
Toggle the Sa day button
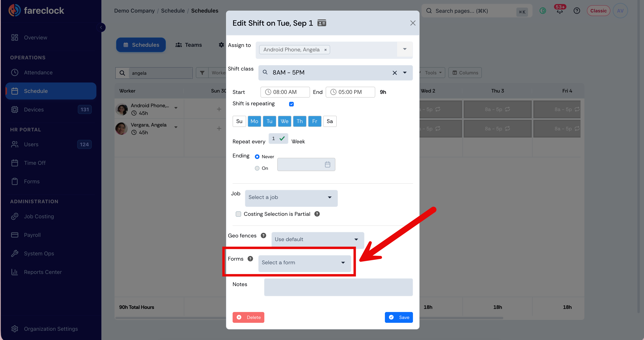click(x=330, y=121)
